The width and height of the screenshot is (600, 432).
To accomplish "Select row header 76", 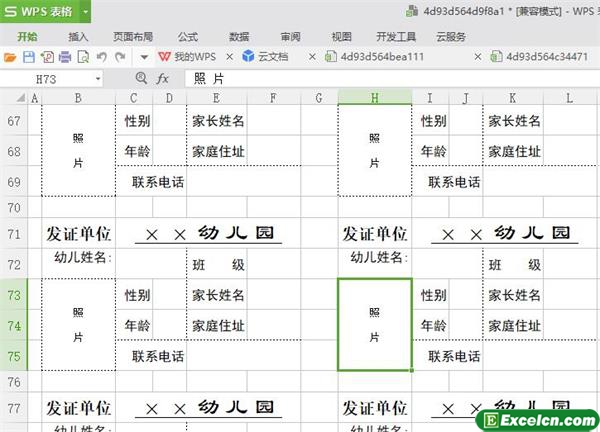I will point(14,382).
